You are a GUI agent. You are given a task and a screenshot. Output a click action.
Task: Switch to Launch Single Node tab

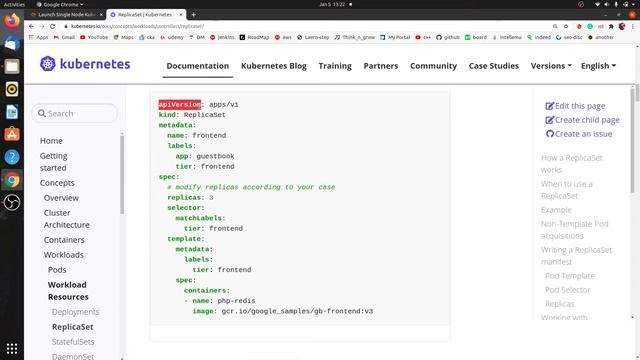click(x=66, y=15)
